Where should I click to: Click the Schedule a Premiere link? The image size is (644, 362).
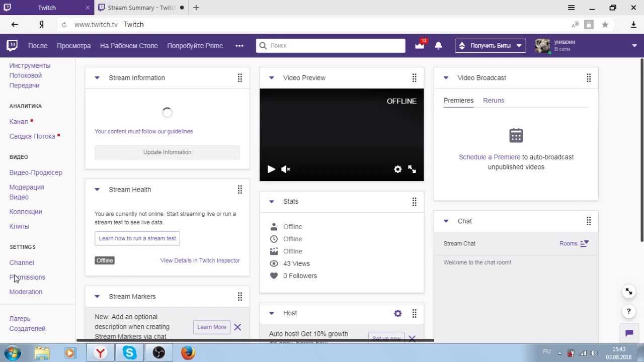coord(490,157)
